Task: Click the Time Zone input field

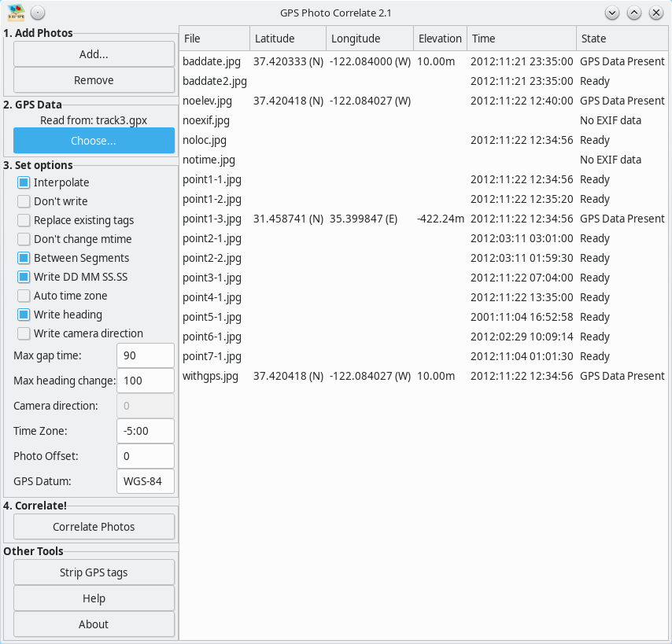Action: click(x=145, y=431)
